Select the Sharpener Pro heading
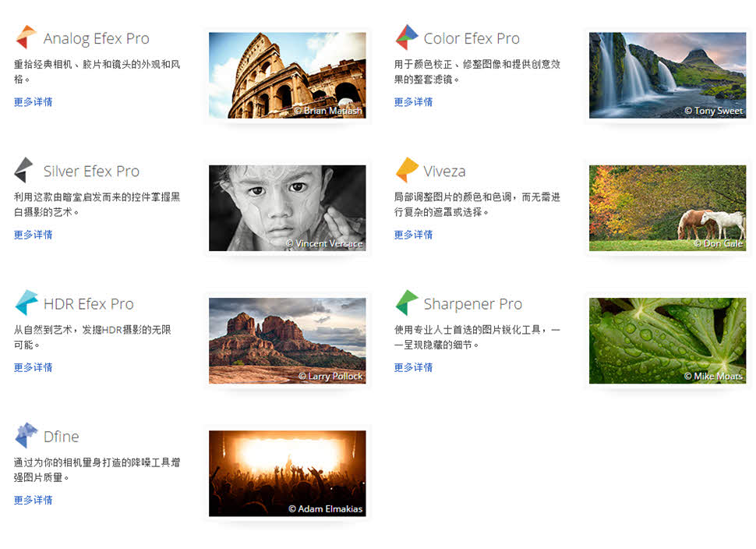 point(473,304)
